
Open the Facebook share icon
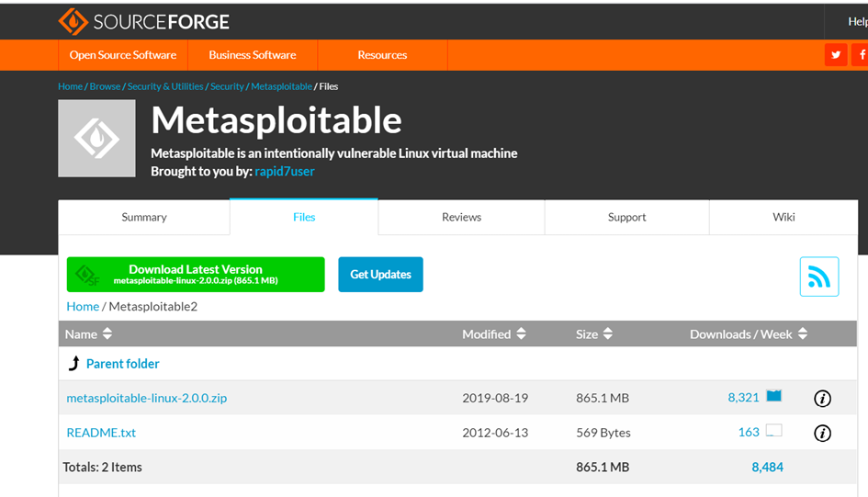[862, 55]
